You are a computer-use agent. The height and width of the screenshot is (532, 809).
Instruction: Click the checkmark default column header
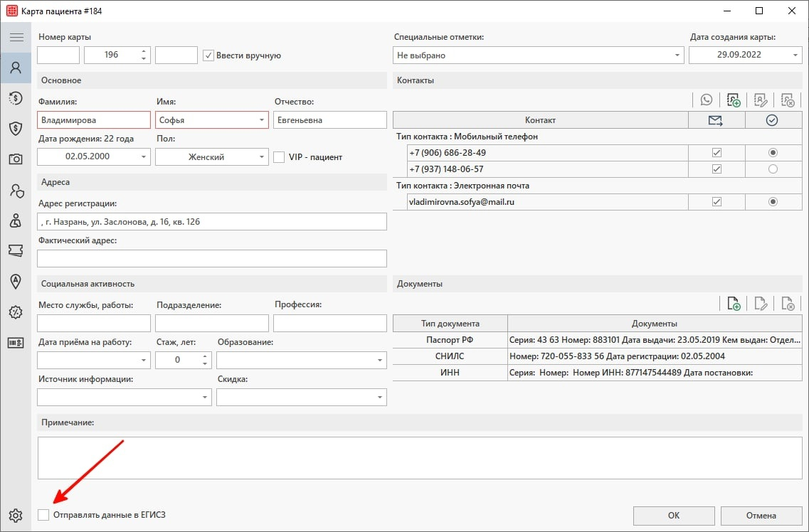coord(773,120)
